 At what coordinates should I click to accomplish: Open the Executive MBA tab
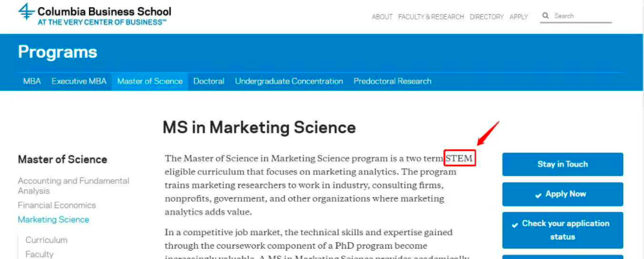[79, 81]
